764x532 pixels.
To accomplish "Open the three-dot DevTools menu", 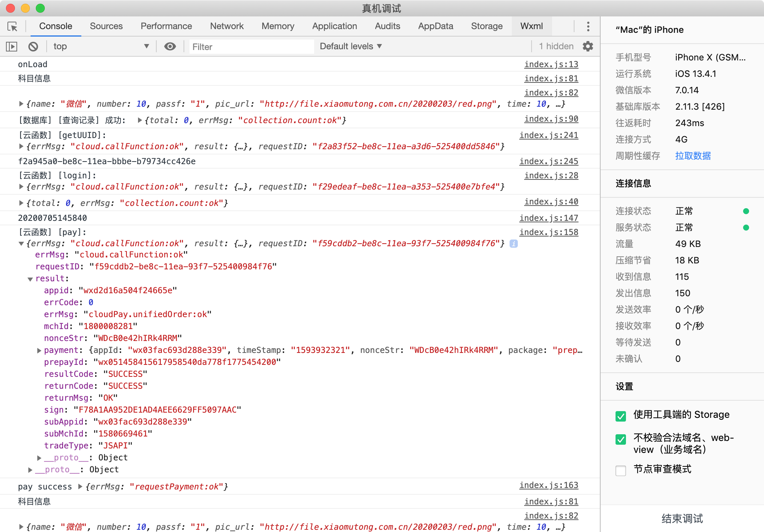I will (x=588, y=26).
